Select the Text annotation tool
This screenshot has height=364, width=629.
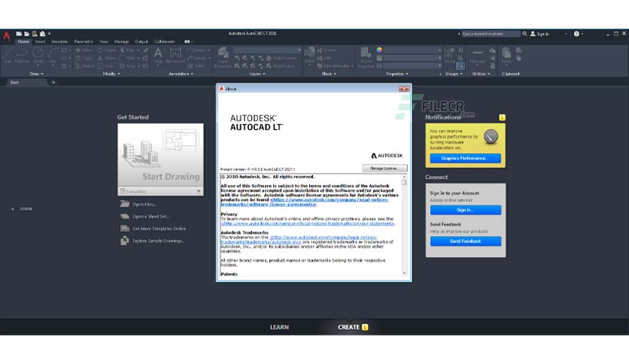[x=158, y=56]
